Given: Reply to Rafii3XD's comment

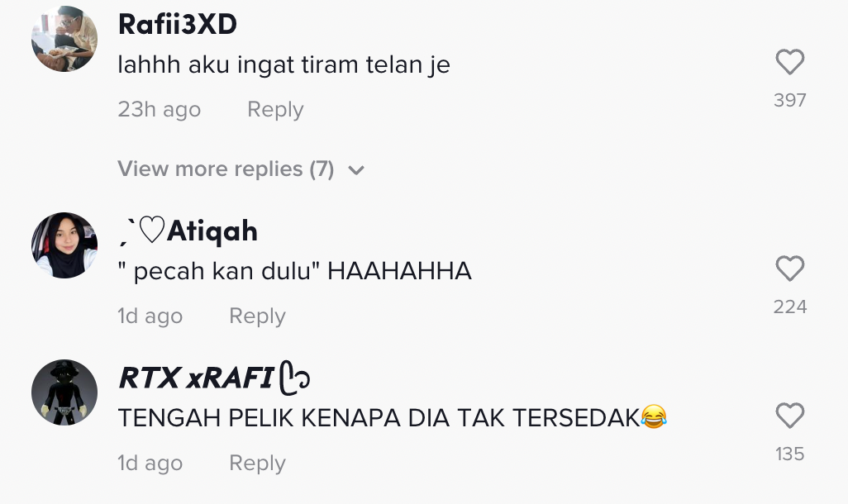Looking at the screenshot, I should click(x=275, y=110).
